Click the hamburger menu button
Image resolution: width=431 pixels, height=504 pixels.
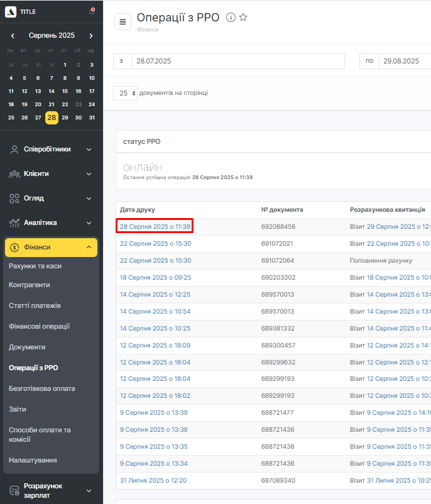[123, 21]
